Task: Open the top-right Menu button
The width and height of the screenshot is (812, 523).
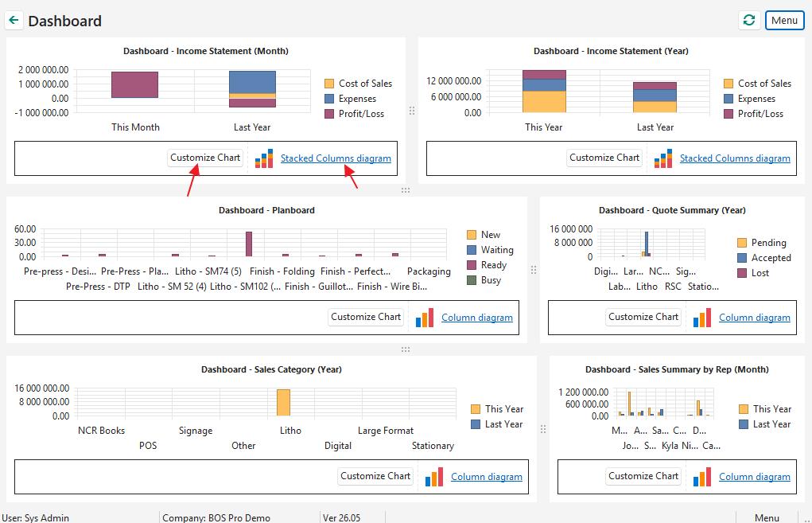Action: pyautogui.click(x=784, y=20)
